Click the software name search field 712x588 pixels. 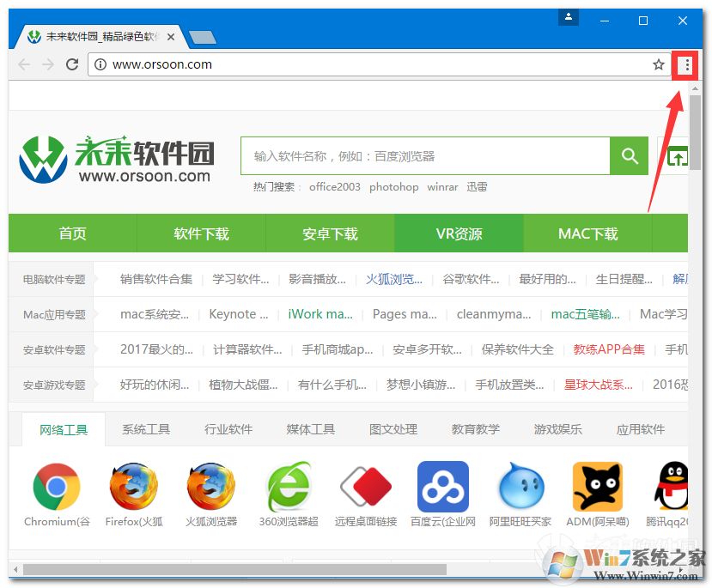point(425,156)
